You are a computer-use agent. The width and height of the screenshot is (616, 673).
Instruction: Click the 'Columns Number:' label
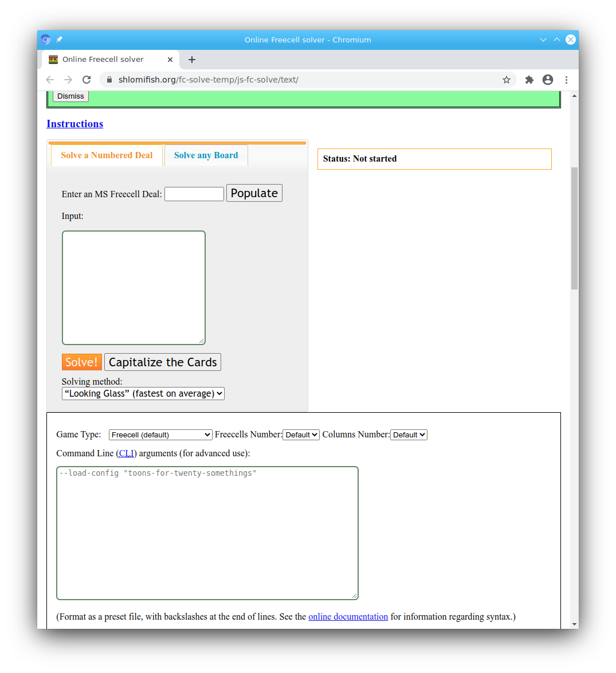click(x=356, y=435)
